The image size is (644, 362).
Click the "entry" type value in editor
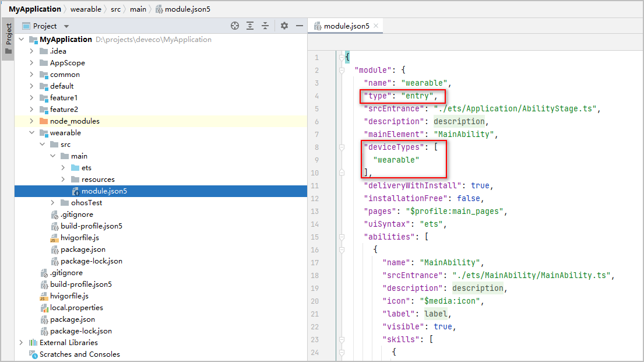tap(417, 96)
